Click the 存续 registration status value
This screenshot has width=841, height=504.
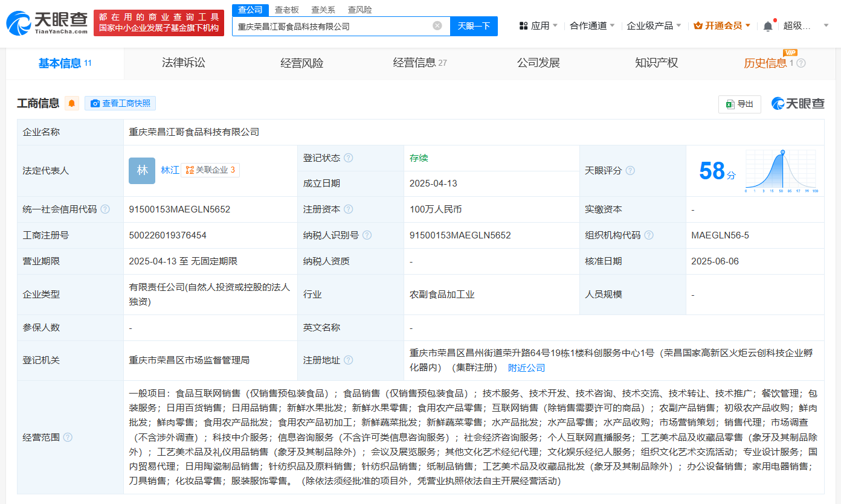(419, 158)
